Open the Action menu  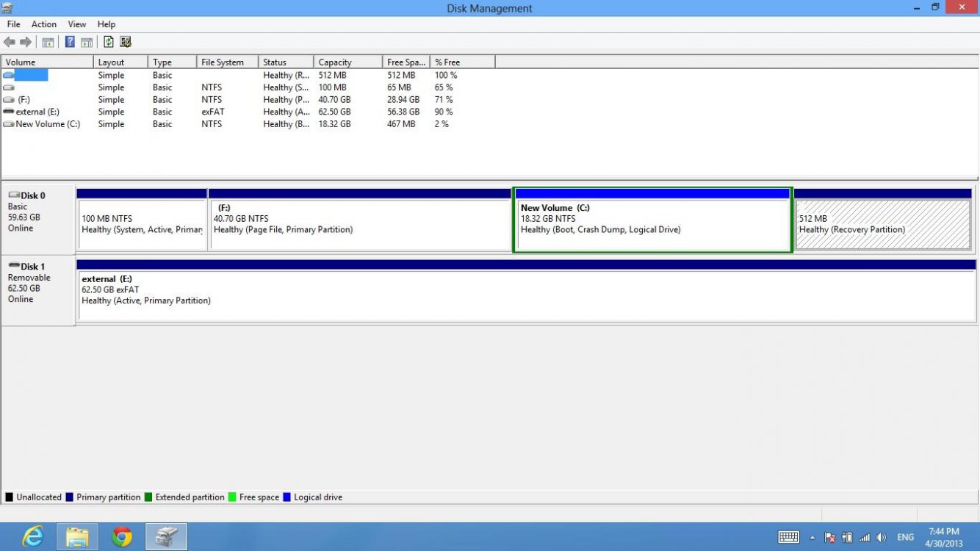tap(44, 24)
